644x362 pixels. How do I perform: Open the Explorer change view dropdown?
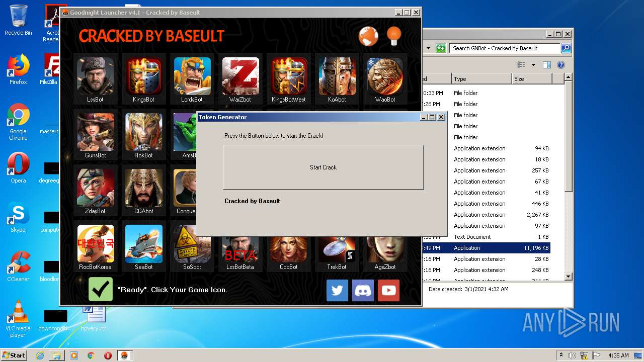533,65
